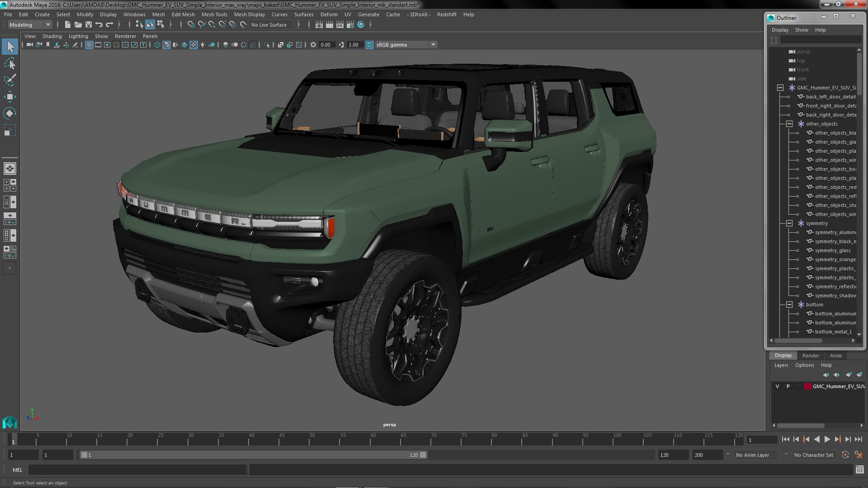Viewport: 868px width, 488px height.
Task: Play animation forwards
Action: (x=827, y=439)
